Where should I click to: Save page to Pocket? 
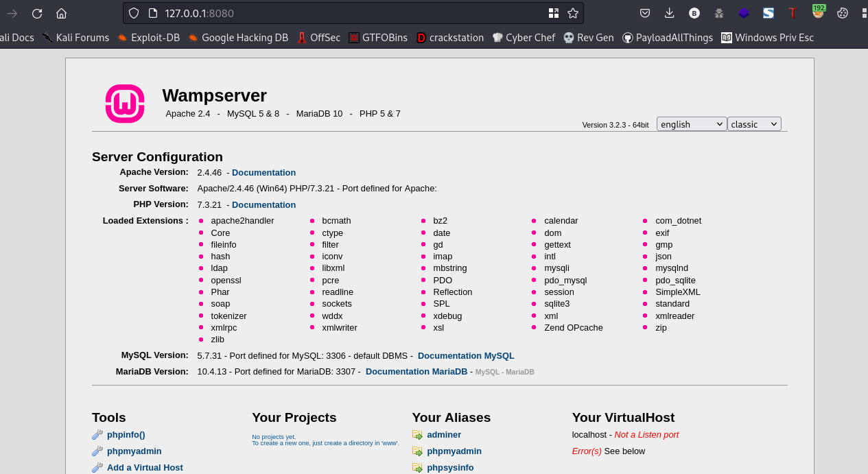[645, 13]
